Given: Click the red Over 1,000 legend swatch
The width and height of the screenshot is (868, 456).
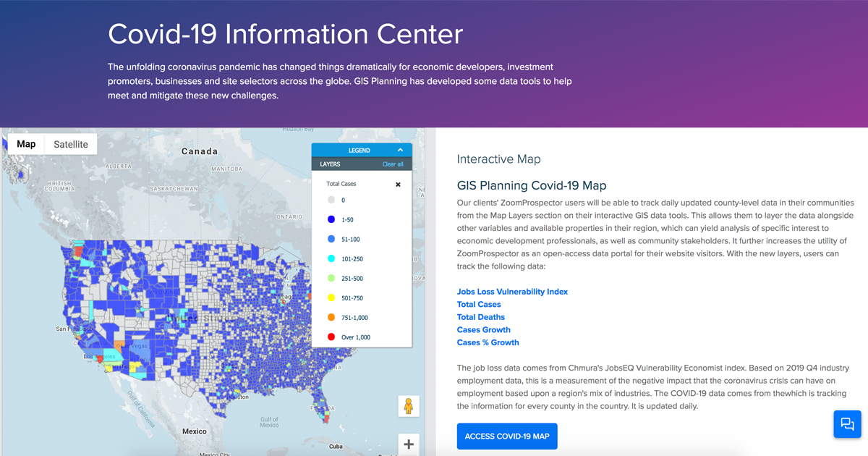Looking at the screenshot, I should coord(331,337).
